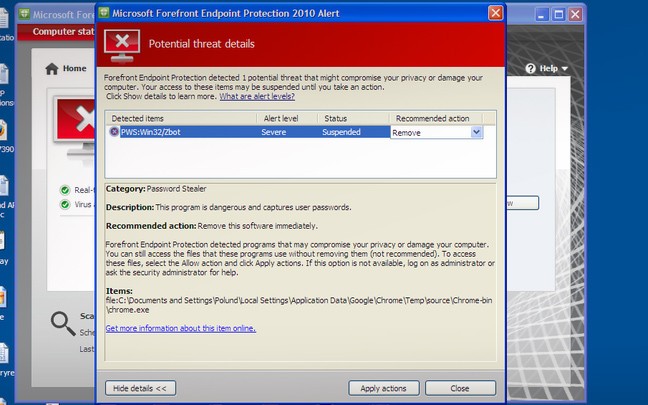The image size is (648, 405).
Task: Click the Forefront icon in background window title
Action: [24, 14]
